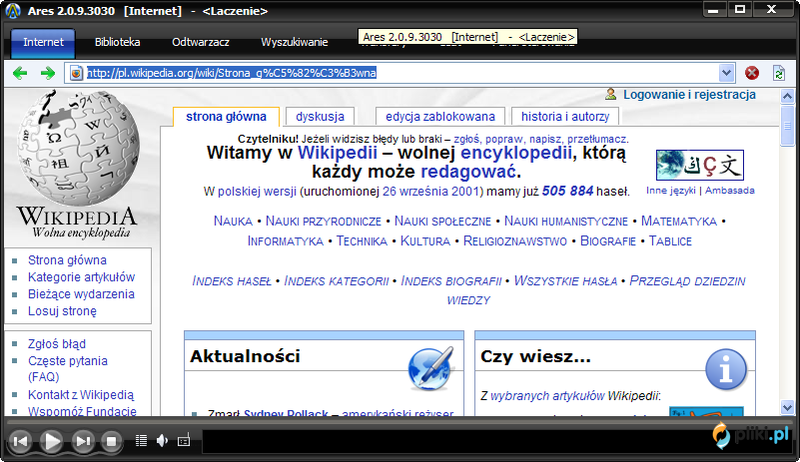Click the Zgłoś błąd link

pyautogui.click(x=57, y=344)
